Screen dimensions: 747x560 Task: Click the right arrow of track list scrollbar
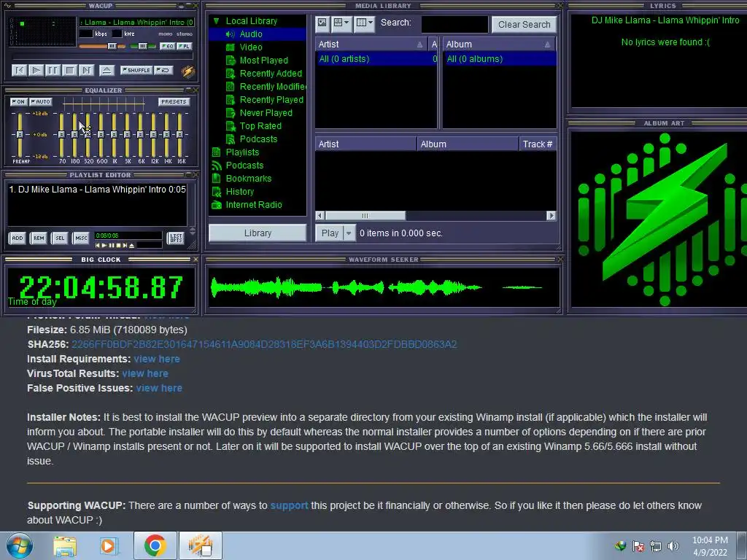click(x=551, y=216)
